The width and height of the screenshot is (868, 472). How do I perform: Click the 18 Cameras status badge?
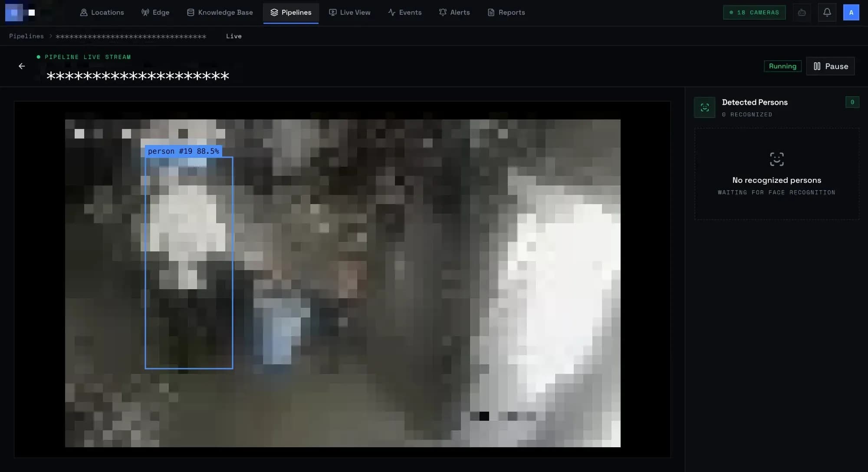click(x=754, y=13)
